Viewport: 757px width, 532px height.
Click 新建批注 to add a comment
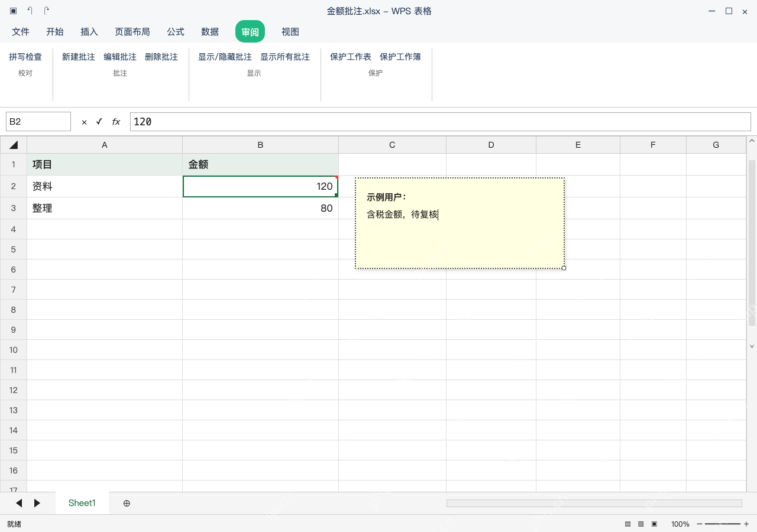click(79, 57)
